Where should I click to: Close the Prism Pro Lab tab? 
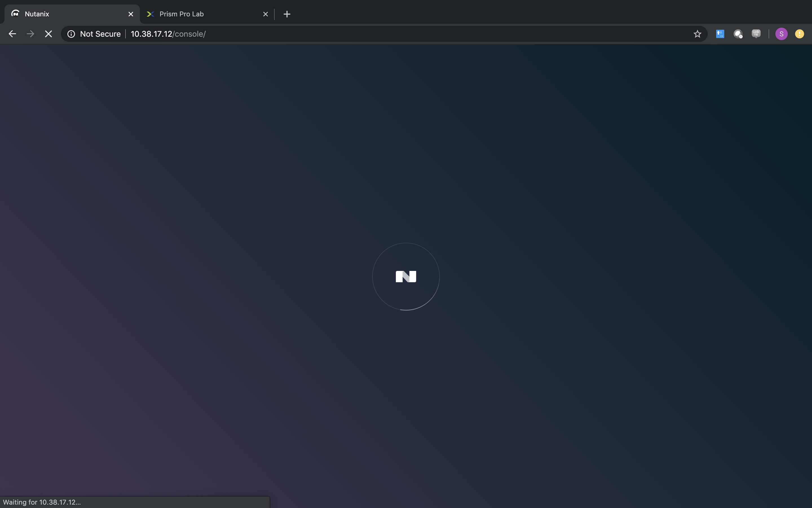[x=265, y=14]
